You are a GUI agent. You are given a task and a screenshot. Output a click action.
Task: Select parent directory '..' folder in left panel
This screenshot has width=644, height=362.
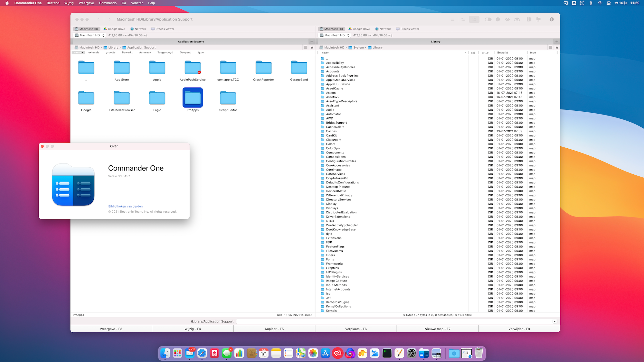86,68
